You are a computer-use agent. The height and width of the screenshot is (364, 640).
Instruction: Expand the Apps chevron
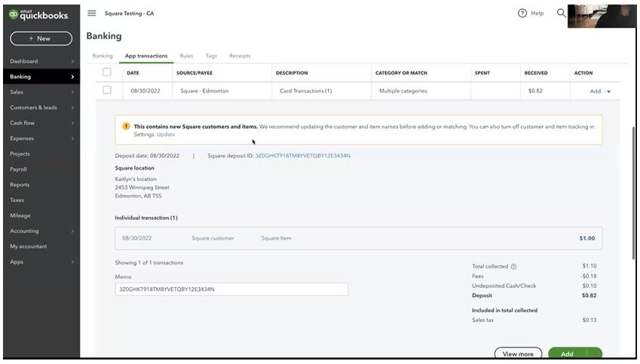[x=72, y=262]
